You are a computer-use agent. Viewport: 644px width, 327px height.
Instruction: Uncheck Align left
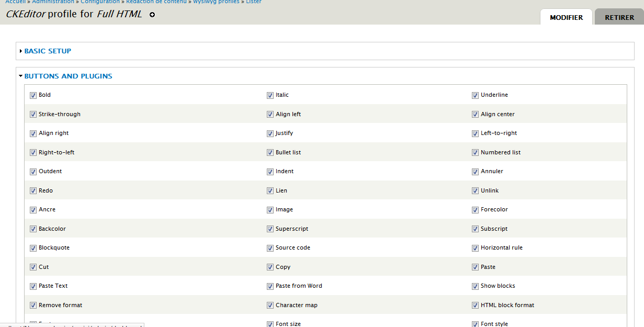[x=270, y=115]
